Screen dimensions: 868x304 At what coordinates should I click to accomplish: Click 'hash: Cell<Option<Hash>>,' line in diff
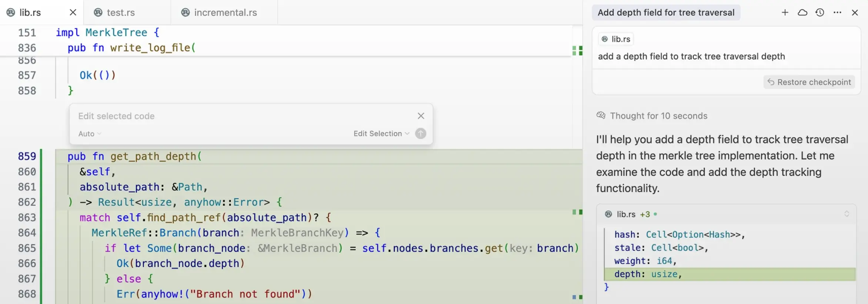680,235
